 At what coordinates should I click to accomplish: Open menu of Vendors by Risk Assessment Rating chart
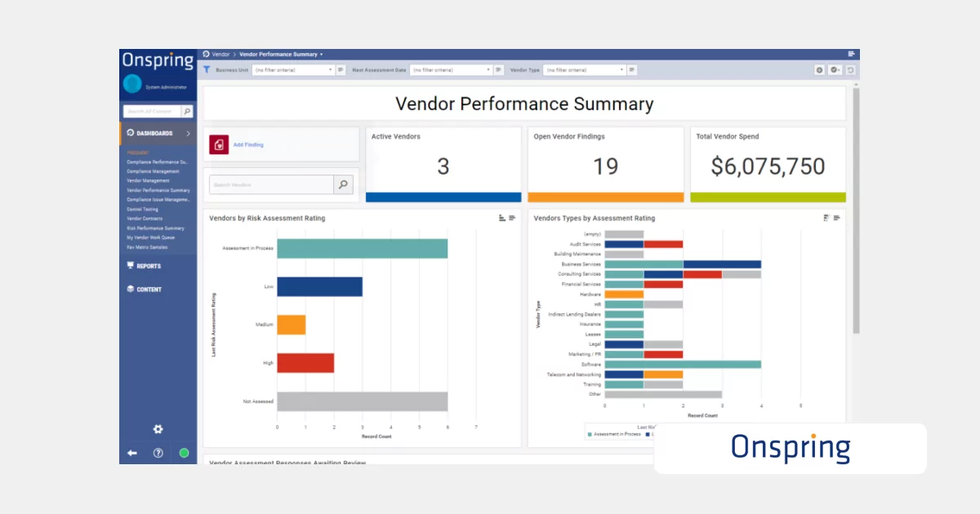point(512,218)
